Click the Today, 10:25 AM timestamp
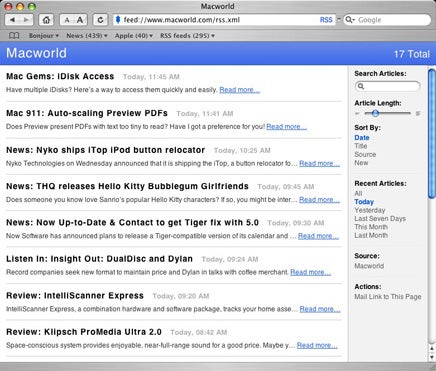Screen dimensions: 436x371 (242, 151)
